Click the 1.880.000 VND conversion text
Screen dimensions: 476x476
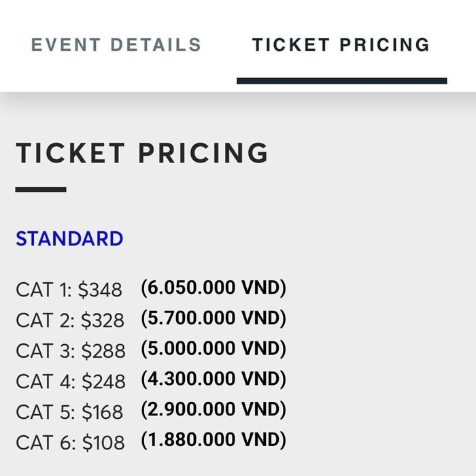click(214, 439)
